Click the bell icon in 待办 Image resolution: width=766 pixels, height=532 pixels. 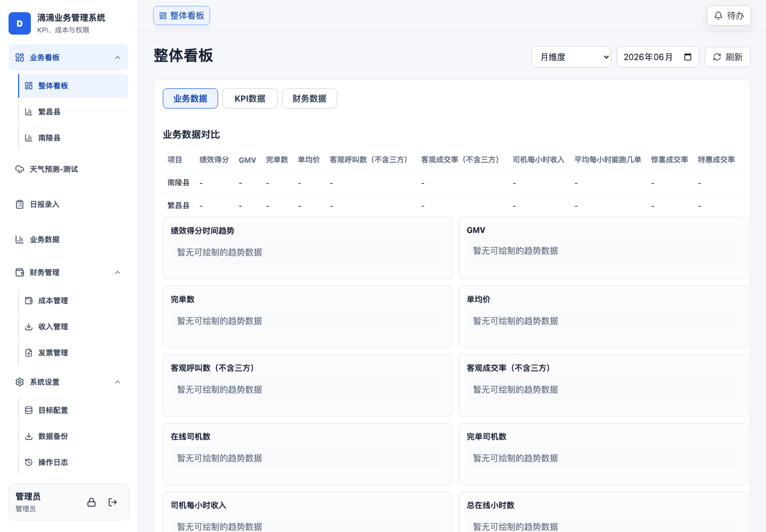point(718,15)
